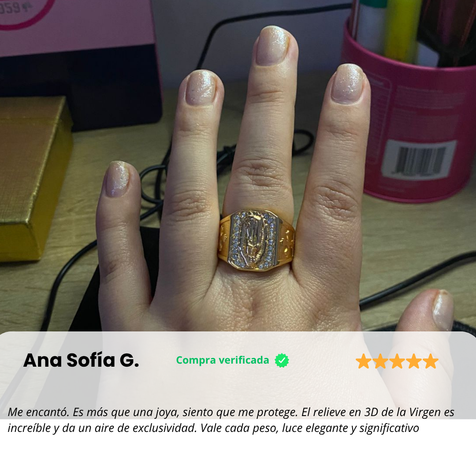
Task: Select the middle orange rating star
Action: (397, 361)
